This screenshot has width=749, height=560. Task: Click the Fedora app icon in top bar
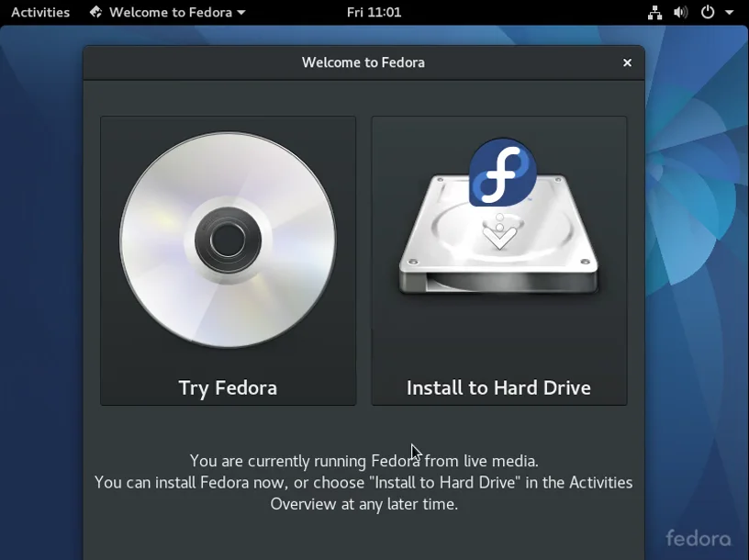tap(96, 12)
